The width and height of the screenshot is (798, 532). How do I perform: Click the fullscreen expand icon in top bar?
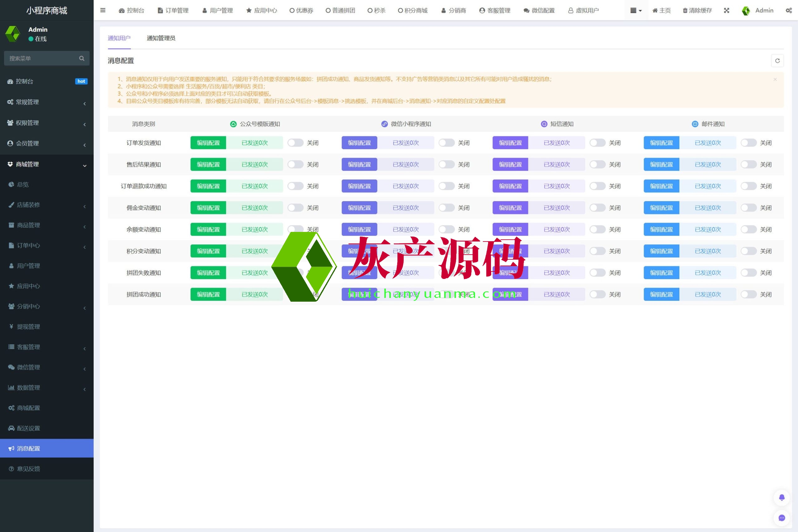[x=726, y=11]
